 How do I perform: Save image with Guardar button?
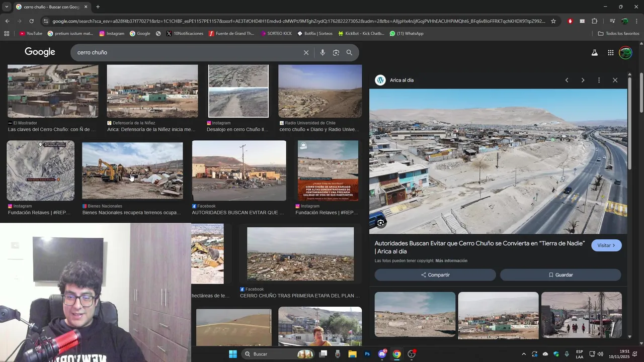560,275
